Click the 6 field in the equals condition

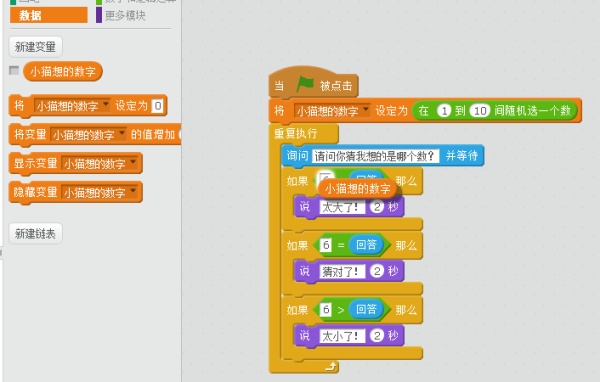(x=326, y=245)
